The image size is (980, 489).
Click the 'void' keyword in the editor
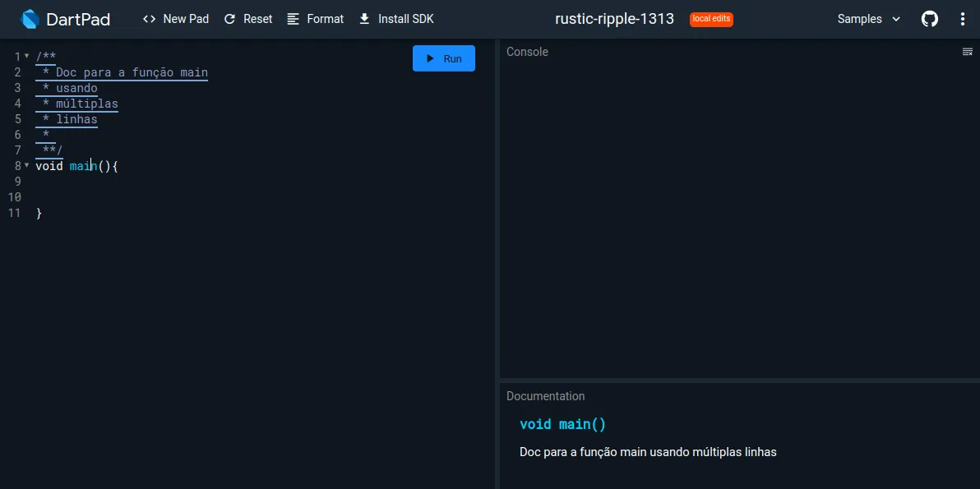point(49,166)
